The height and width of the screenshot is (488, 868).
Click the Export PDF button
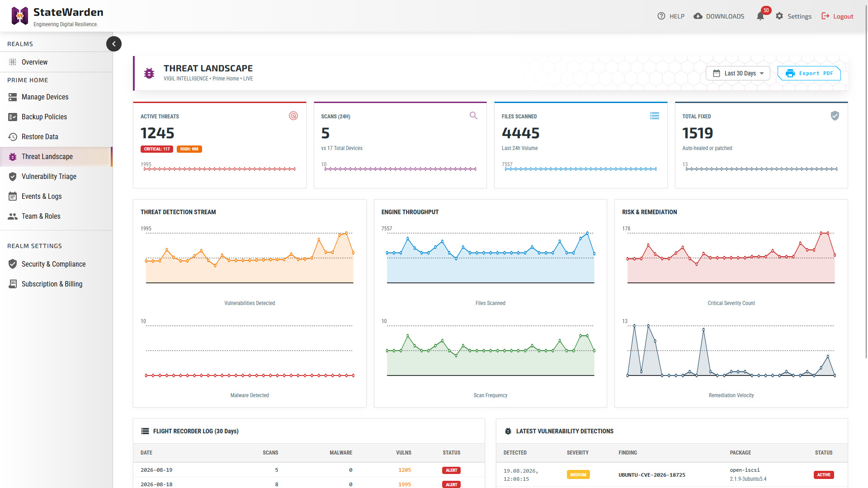809,73
